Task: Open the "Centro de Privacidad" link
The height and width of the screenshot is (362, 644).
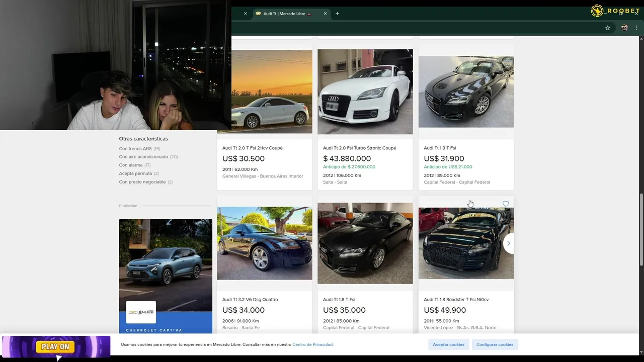Action: (312, 344)
